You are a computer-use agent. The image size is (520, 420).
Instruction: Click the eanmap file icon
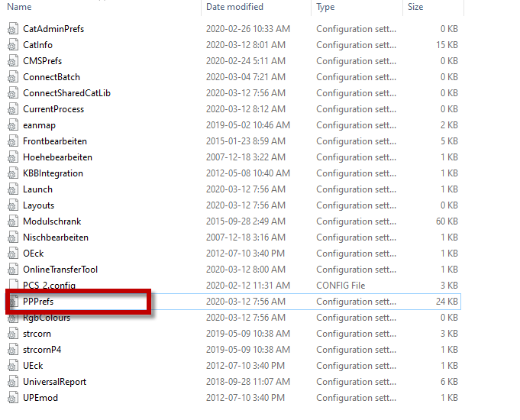tap(13, 125)
